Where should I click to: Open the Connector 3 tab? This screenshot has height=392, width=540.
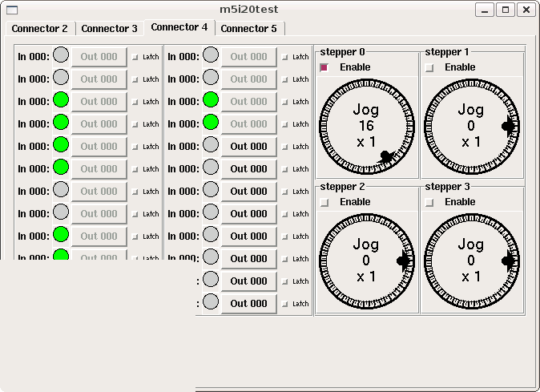tap(110, 28)
